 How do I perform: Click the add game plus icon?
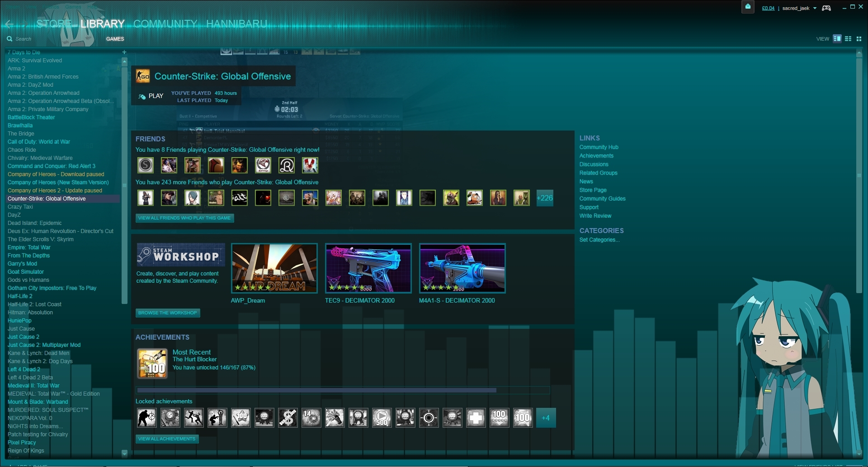tap(124, 52)
